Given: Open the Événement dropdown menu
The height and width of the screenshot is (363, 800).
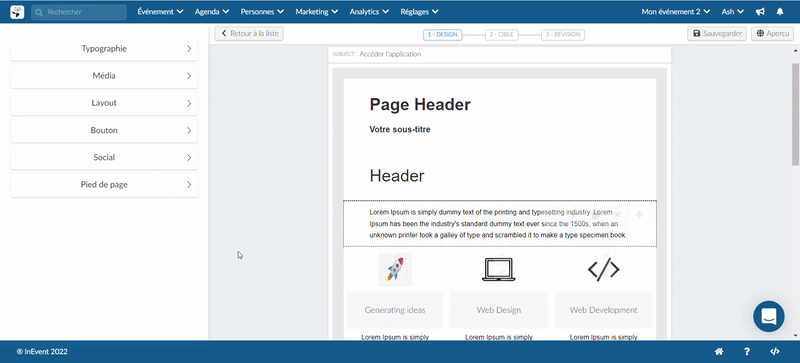Looking at the screenshot, I should point(160,12).
